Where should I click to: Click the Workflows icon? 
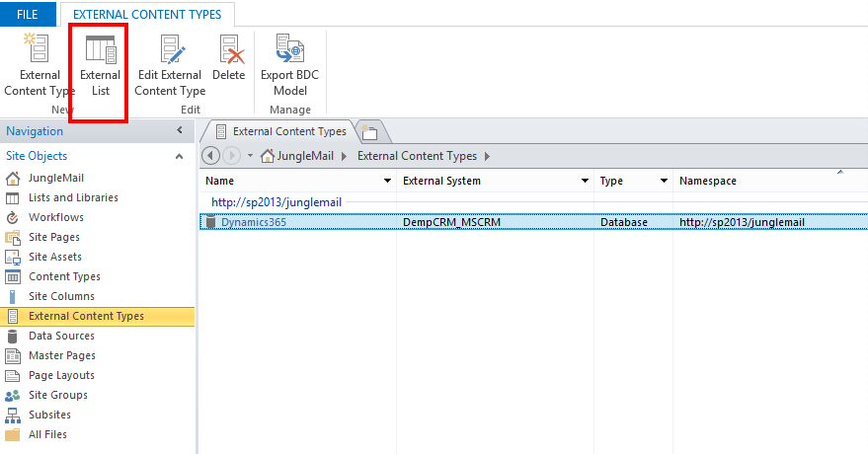(12, 217)
